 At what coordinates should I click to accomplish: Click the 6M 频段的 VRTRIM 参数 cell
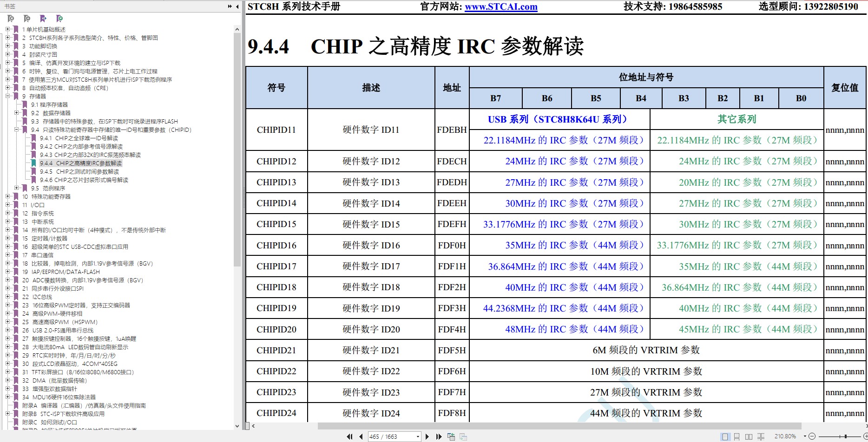pyautogui.click(x=646, y=350)
